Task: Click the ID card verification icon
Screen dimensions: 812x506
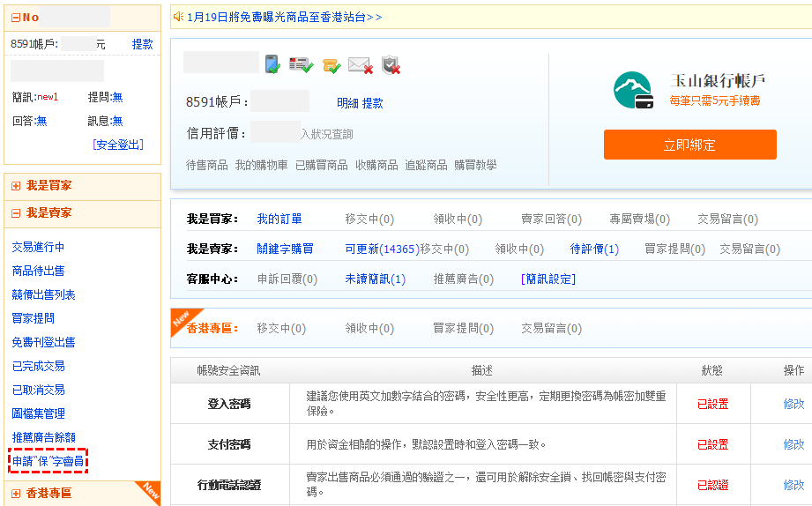Action: click(x=302, y=64)
